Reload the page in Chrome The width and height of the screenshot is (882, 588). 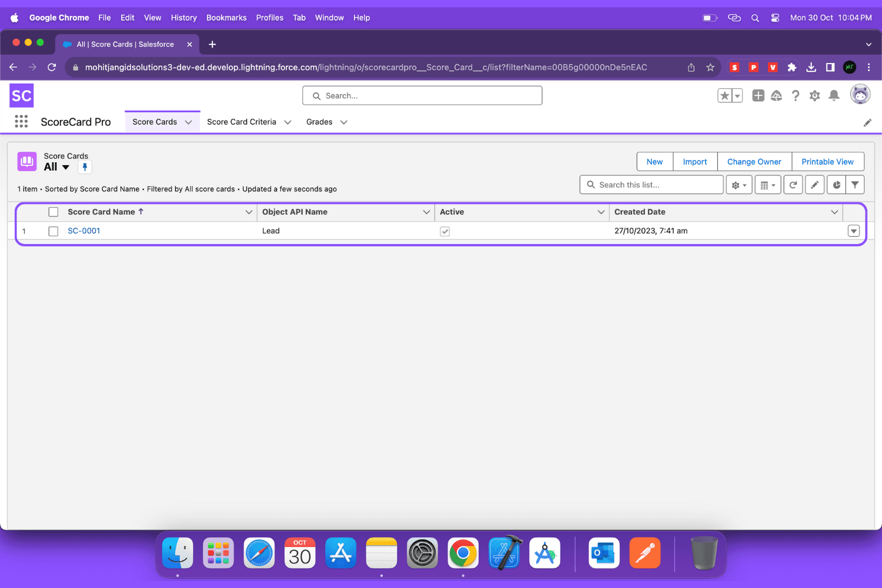click(x=52, y=67)
